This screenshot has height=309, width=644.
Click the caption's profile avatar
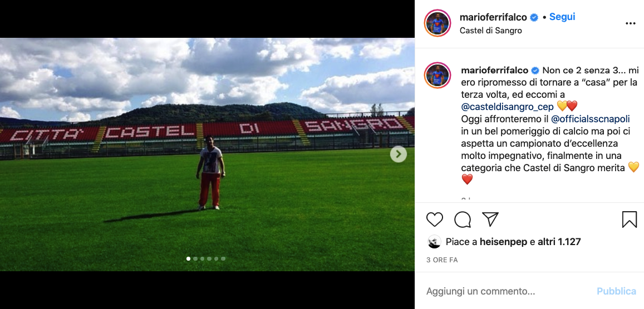coord(437,76)
